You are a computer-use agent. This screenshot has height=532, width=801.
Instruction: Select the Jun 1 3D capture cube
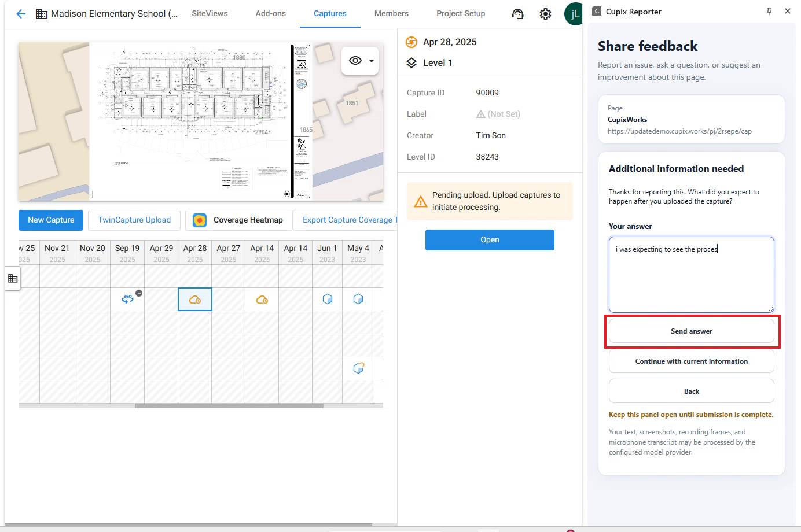(328, 299)
